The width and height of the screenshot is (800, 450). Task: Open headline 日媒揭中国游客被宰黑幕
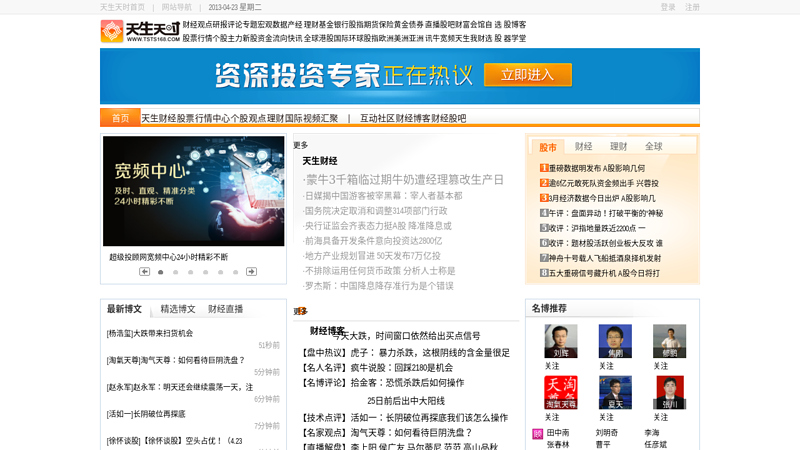coord(383,195)
